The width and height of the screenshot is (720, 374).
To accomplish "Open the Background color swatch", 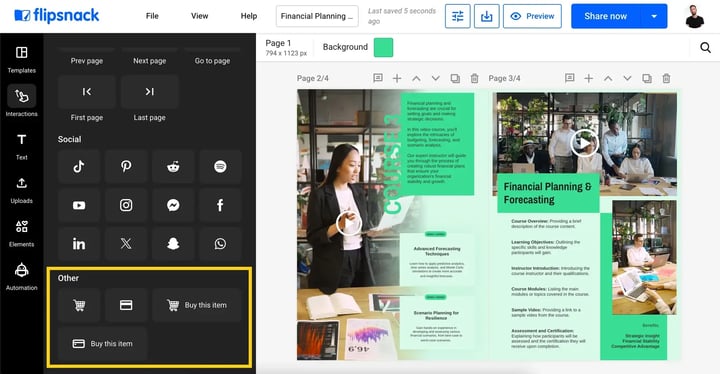I will point(383,47).
